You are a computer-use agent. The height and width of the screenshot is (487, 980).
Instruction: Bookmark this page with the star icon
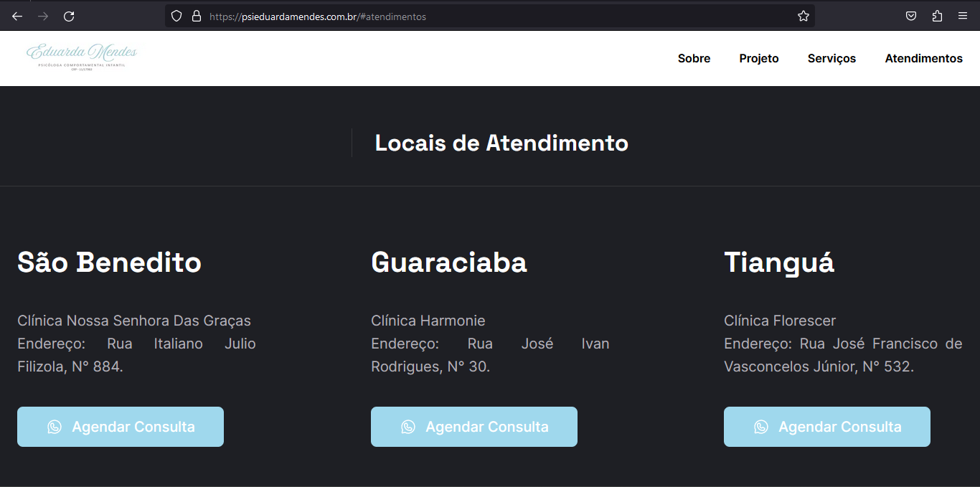[803, 16]
